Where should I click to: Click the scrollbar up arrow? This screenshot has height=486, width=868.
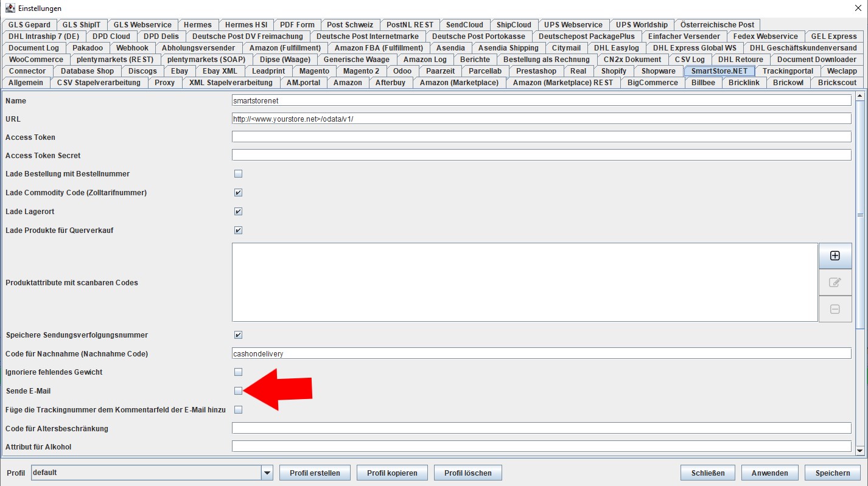point(860,95)
